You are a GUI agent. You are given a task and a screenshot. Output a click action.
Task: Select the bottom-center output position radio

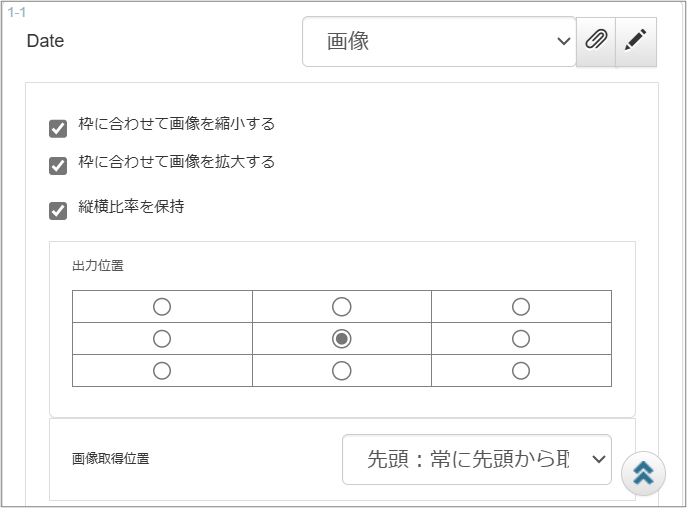(x=341, y=371)
